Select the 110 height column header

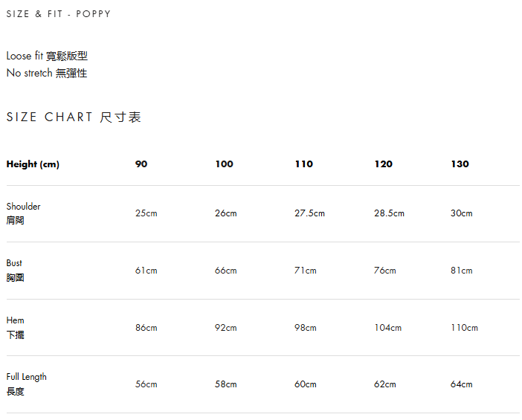click(303, 164)
